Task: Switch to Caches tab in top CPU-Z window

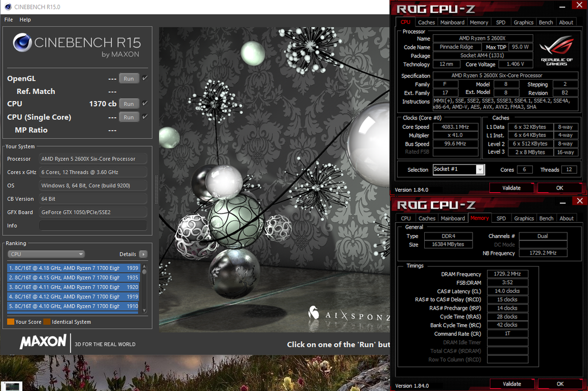Action: coord(426,22)
